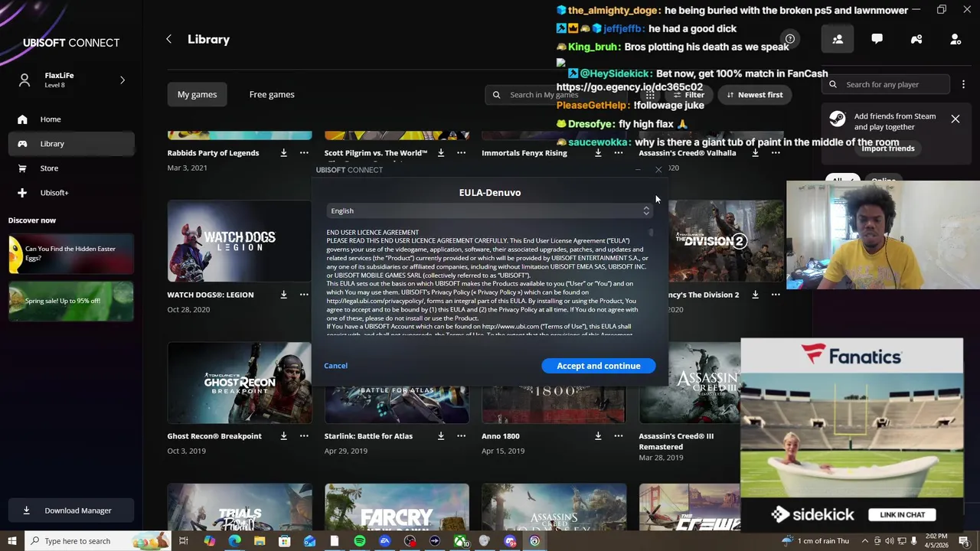Download The Division 2
The width and height of the screenshot is (980, 551).
[755, 295]
